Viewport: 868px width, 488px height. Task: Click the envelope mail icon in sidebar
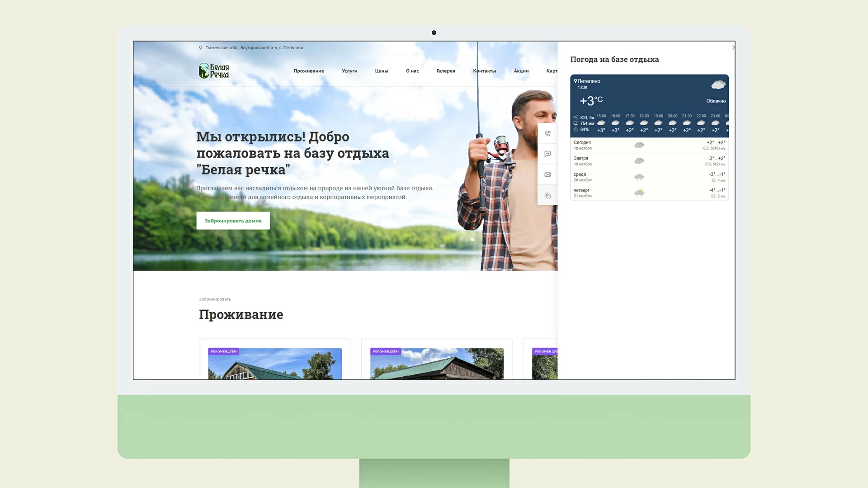coord(547,175)
